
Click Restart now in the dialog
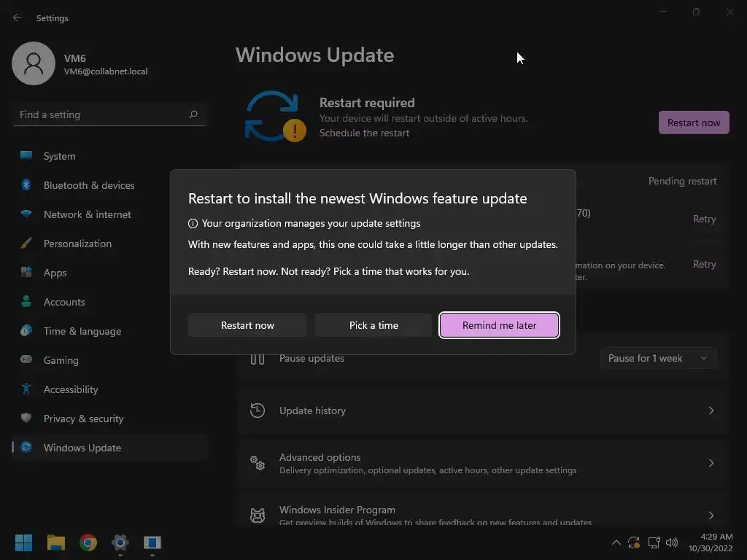tap(247, 325)
